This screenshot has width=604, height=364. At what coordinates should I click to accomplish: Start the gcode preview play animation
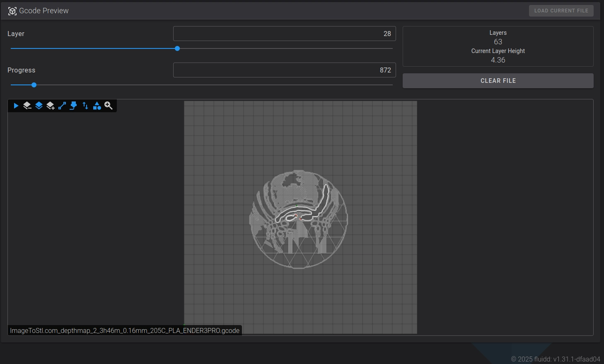pos(16,106)
